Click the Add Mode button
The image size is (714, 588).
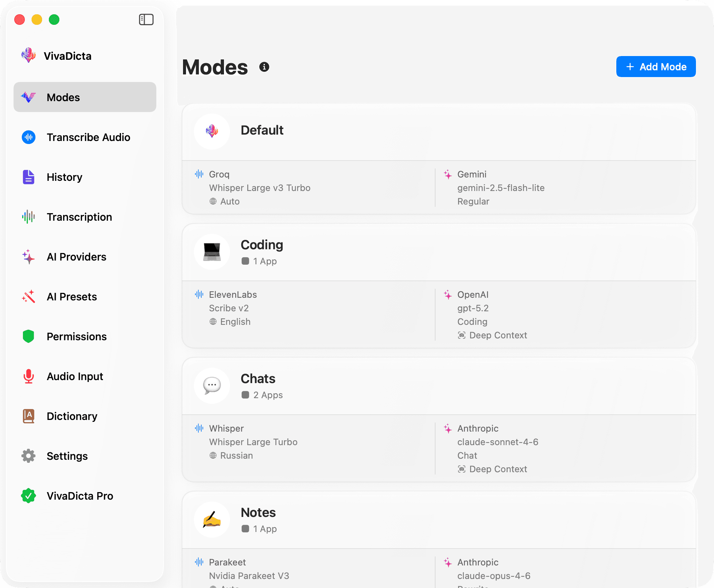click(x=656, y=67)
